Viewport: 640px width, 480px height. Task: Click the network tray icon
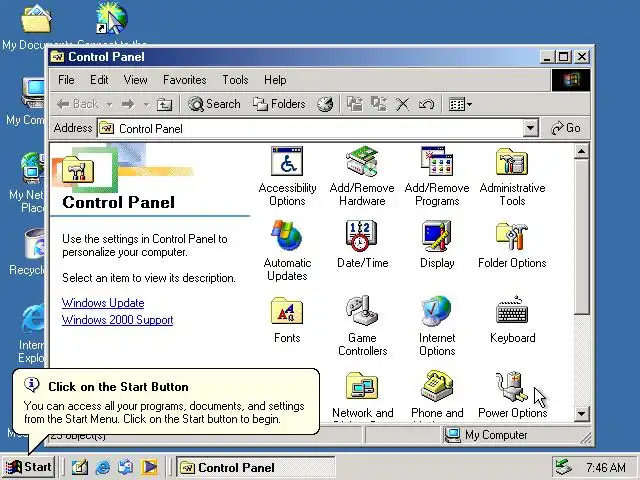(564, 467)
